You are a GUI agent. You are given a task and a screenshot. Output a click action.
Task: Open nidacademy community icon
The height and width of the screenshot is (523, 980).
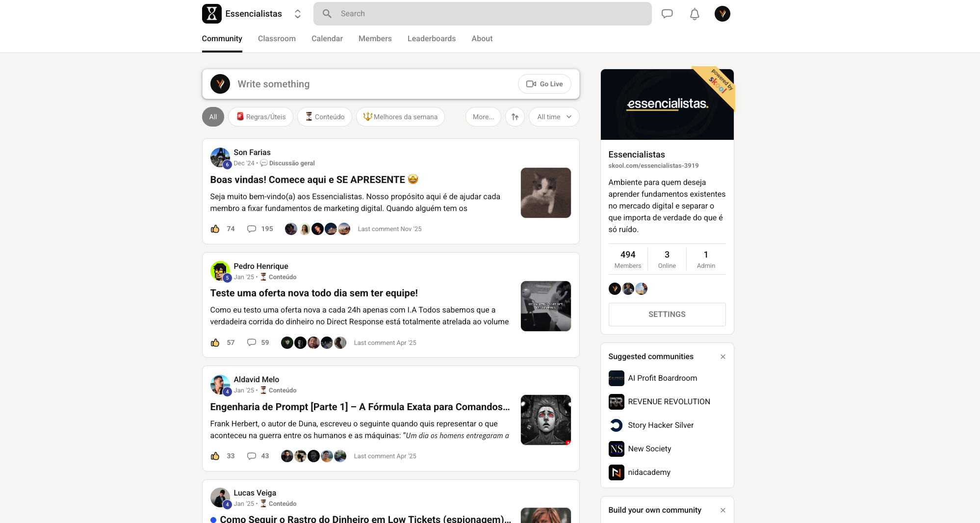(x=617, y=472)
